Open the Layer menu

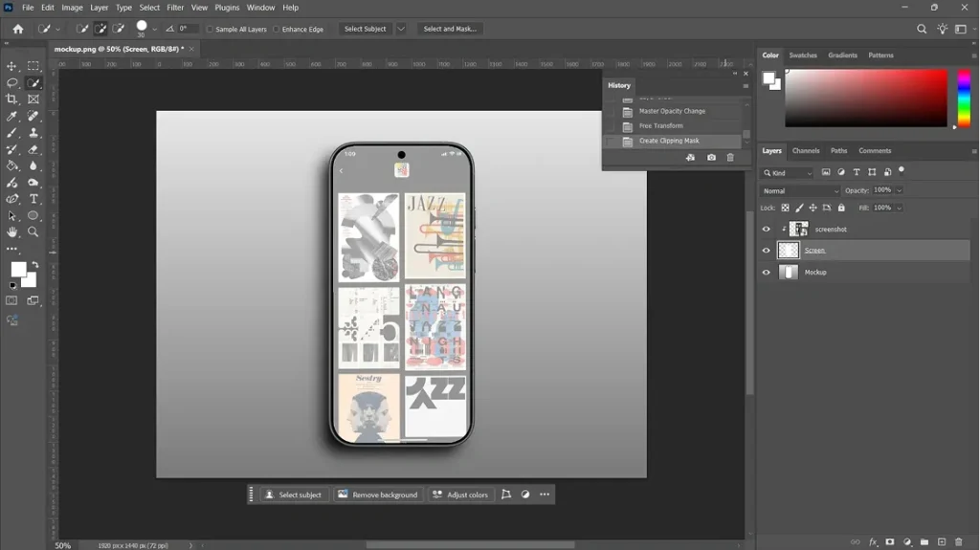(99, 8)
